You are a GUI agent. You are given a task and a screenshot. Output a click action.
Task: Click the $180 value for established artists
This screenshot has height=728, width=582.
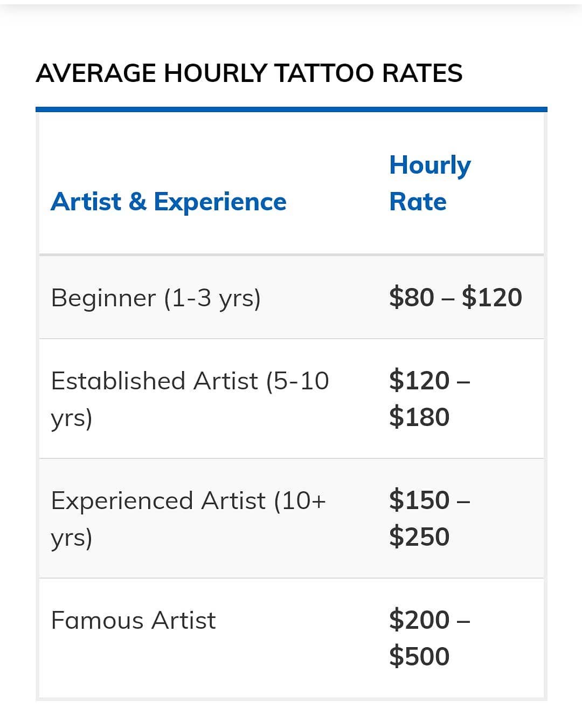419,417
